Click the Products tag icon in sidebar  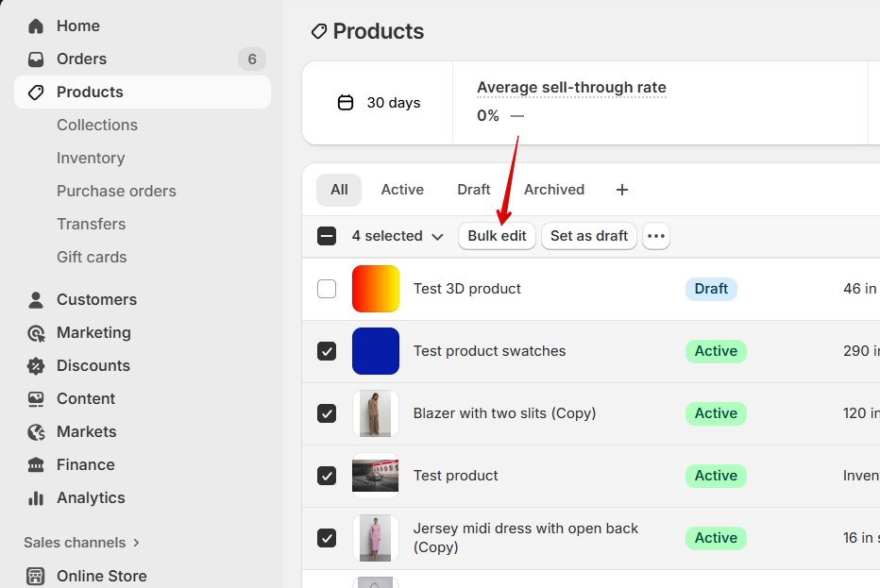(36, 92)
